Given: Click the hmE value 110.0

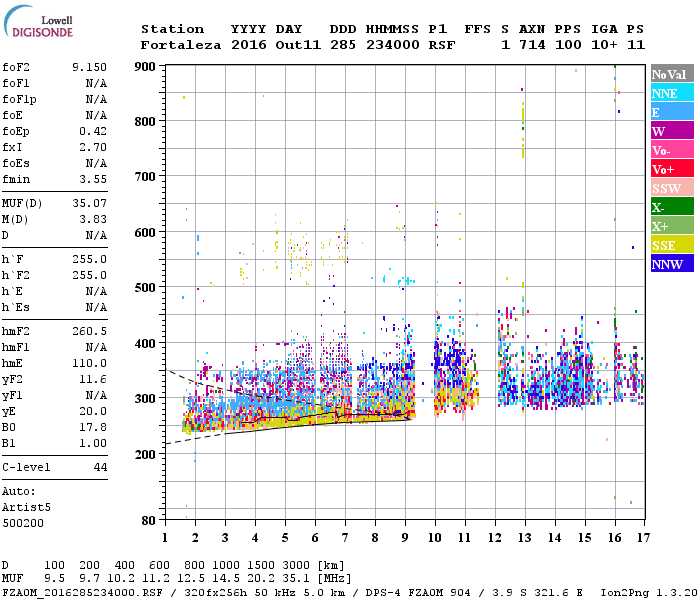Looking at the screenshot, I should click(89, 363).
